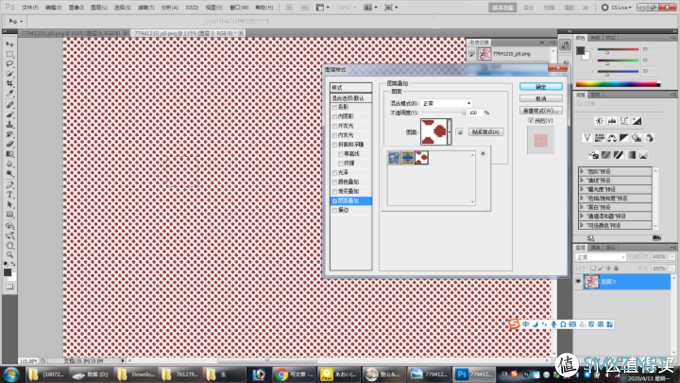Select the Zoom tool in toolbox
This screenshot has height=383, width=680.
tap(10, 255)
